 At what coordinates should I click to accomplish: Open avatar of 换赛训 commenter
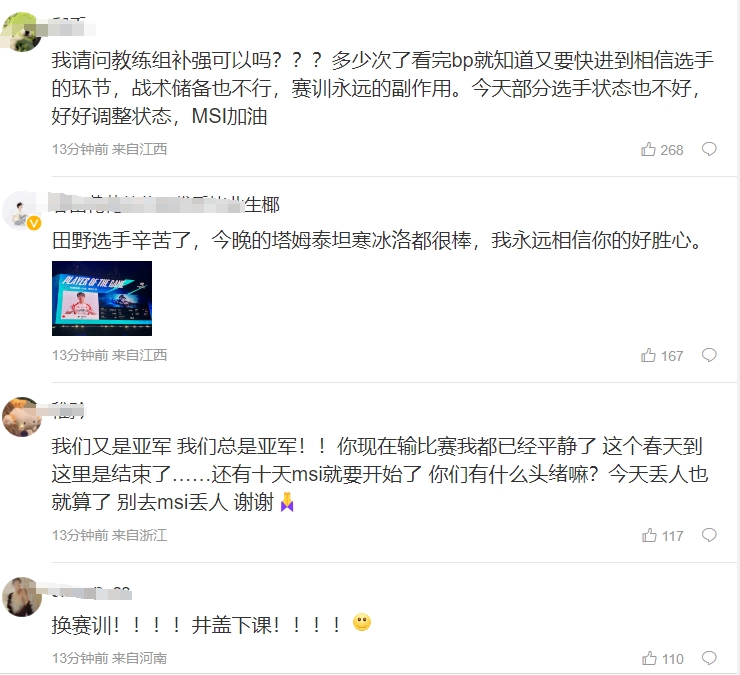click(x=21, y=597)
